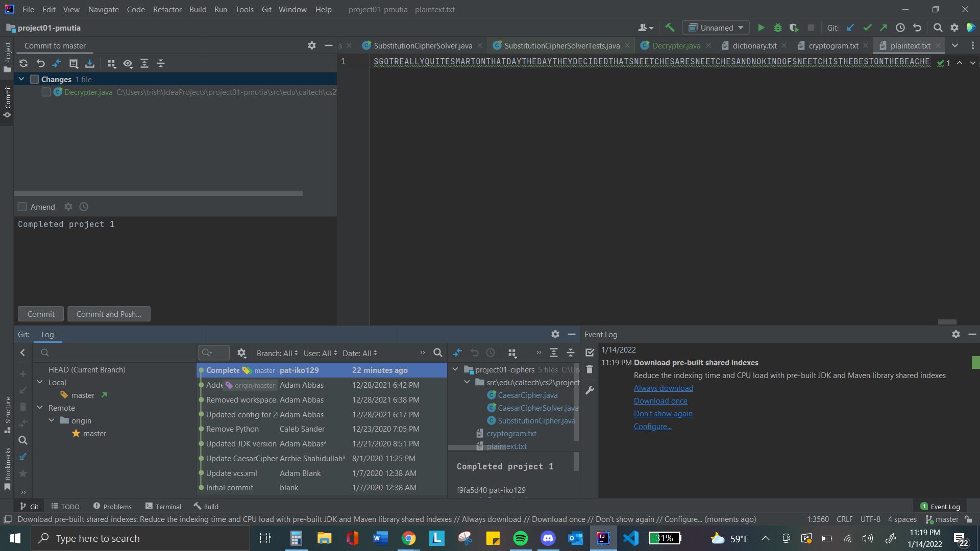Click the Shelve changes icon in the Commit toolbar
The image size is (980, 551).
[x=90, y=63]
